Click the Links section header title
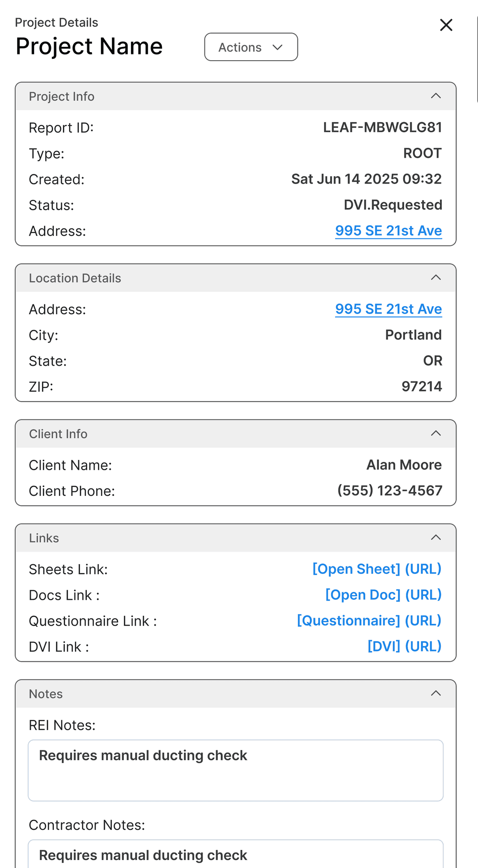 pyautogui.click(x=44, y=538)
